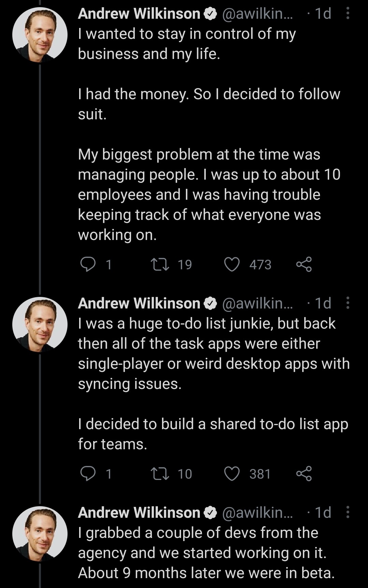This screenshot has height=588, width=368.
Task: Share the tweet about managing 10 employees
Action: point(304,265)
